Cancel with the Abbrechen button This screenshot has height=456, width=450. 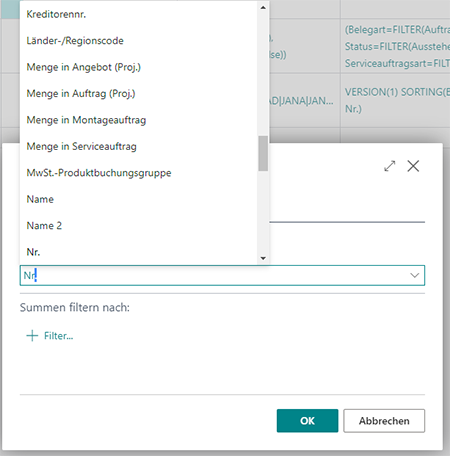point(384,421)
